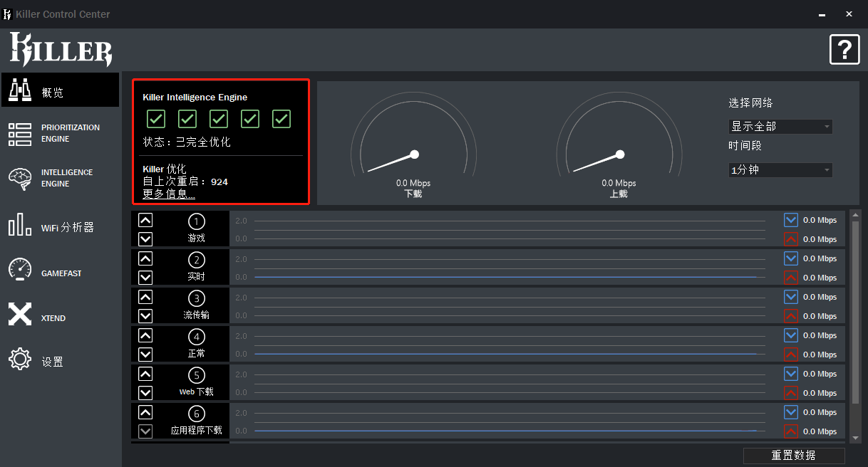Open the 概览 overview tab
Viewport: 868px width, 467px height.
point(60,90)
